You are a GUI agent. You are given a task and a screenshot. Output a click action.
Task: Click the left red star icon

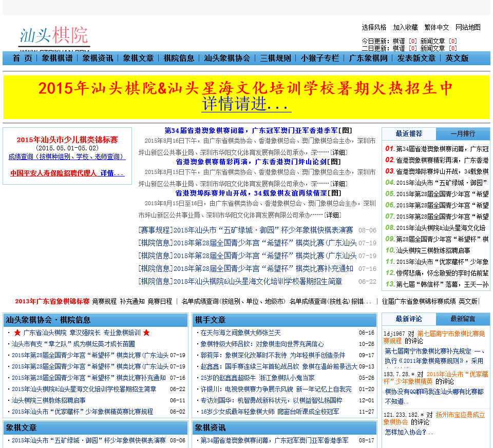17,333
